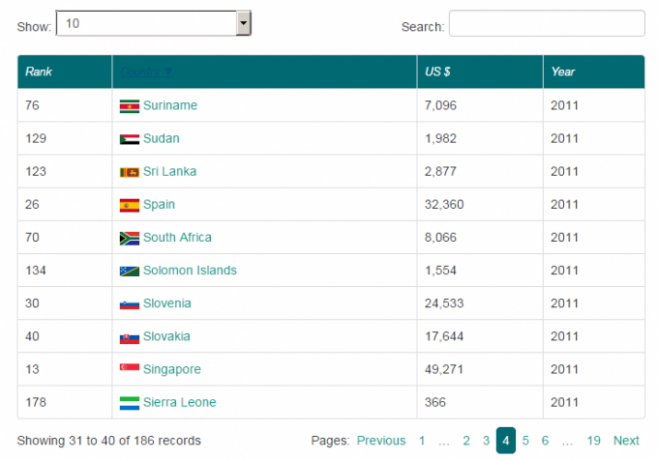Click the Sri Lanka flag icon
The width and height of the screenshot is (658, 460).
(x=129, y=172)
